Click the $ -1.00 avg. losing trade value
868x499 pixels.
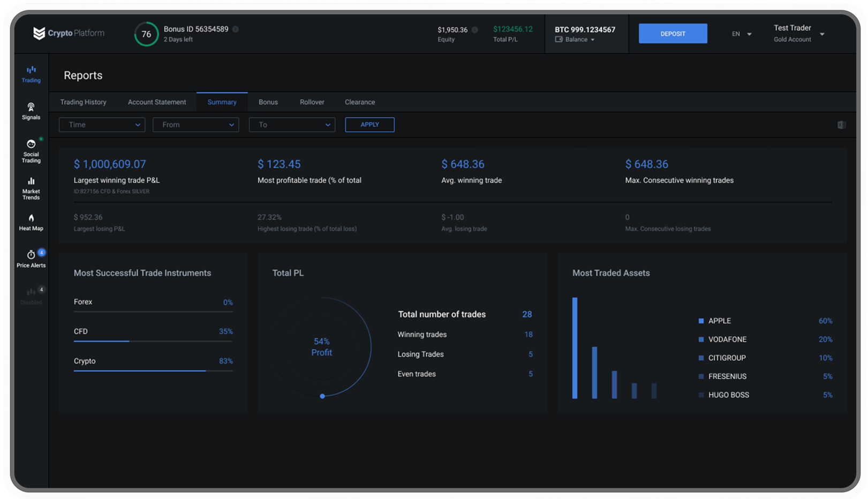pos(452,217)
